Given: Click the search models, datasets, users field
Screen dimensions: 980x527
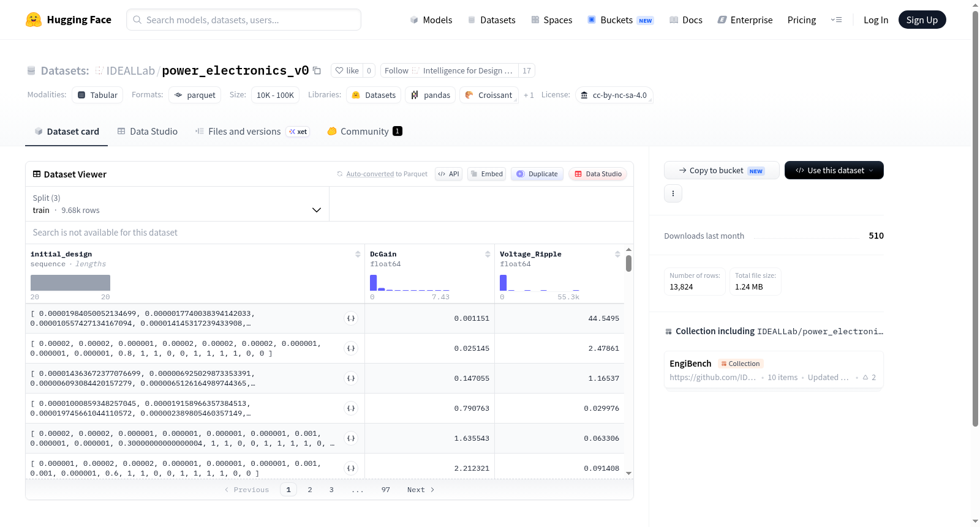Looking at the screenshot, I should pyautogui.click(x=244, y=20).
